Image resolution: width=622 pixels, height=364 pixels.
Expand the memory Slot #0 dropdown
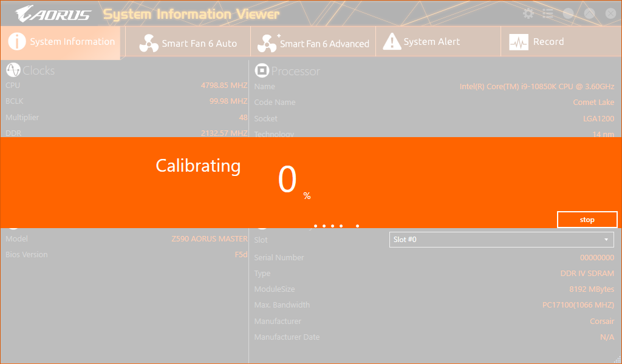501,240
